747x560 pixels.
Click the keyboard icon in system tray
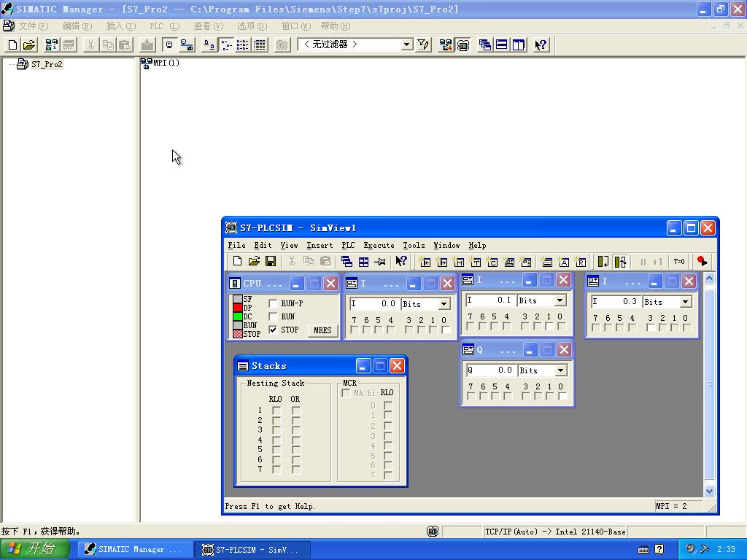coord(643,550)
